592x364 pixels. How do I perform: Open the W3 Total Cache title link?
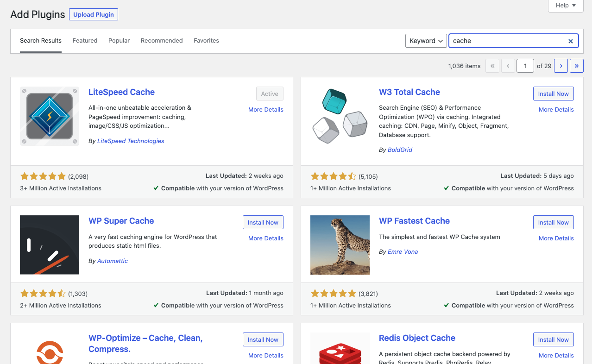click(409, 92)
